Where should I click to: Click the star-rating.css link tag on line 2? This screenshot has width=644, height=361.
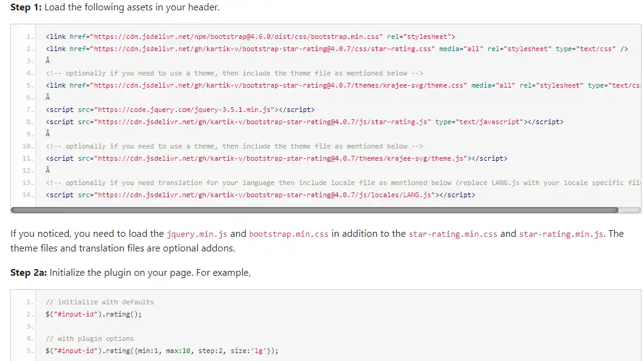[337, 49]
